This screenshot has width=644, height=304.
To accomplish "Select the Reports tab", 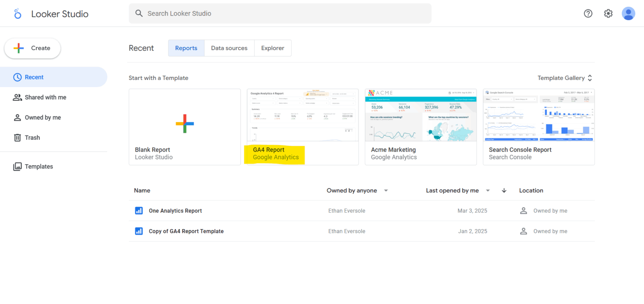I will [186, 48].
